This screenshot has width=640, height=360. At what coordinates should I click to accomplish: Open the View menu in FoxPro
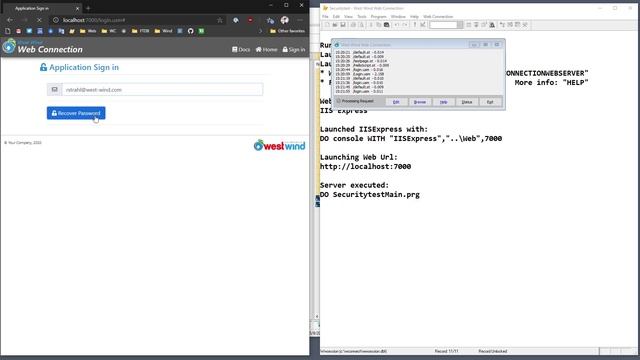[x=348, y=17]
